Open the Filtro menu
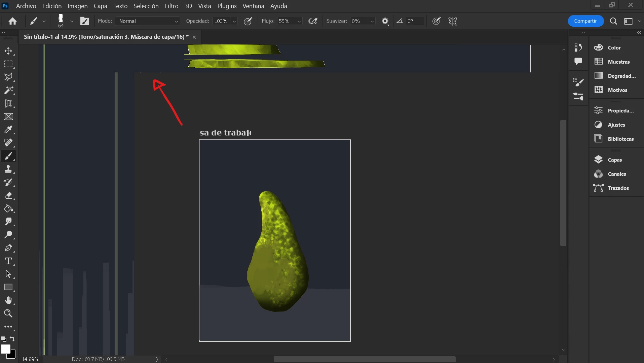This screenshot has height=363, width=644. [172, 6]
